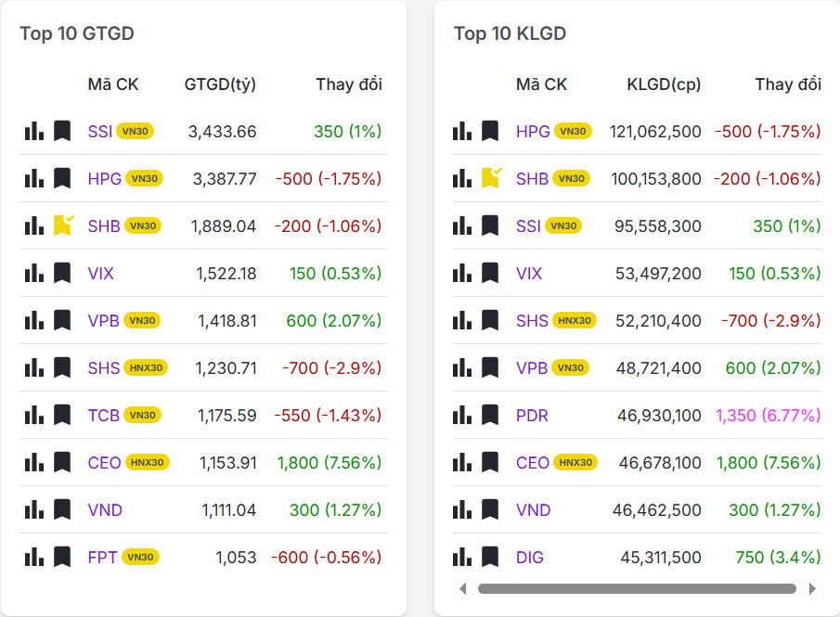
Task: Open the HPG ticker link in Top 10 GTGD
Action: click(105, 178)
